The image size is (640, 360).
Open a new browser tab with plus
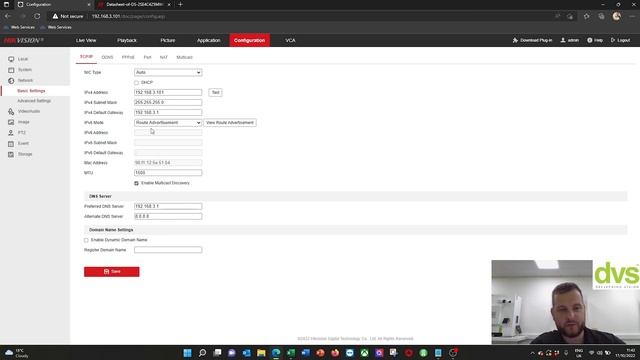click(180, 4)
